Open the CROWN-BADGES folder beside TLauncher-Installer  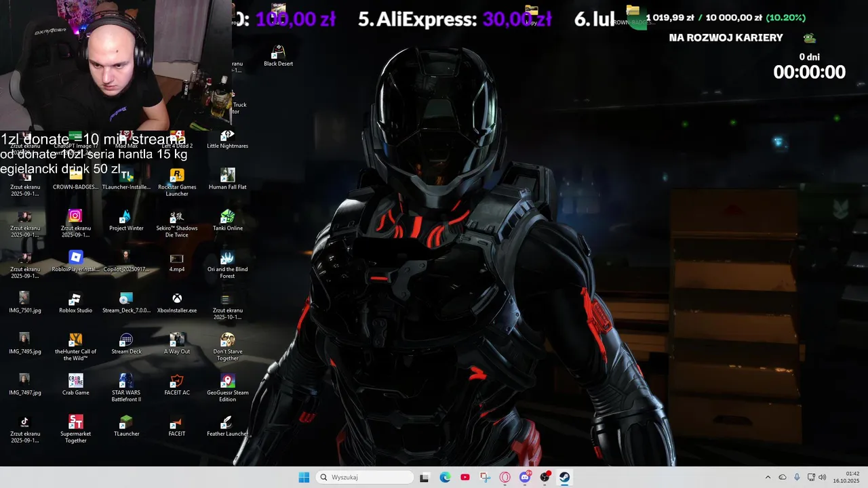(x=75, y=180)
